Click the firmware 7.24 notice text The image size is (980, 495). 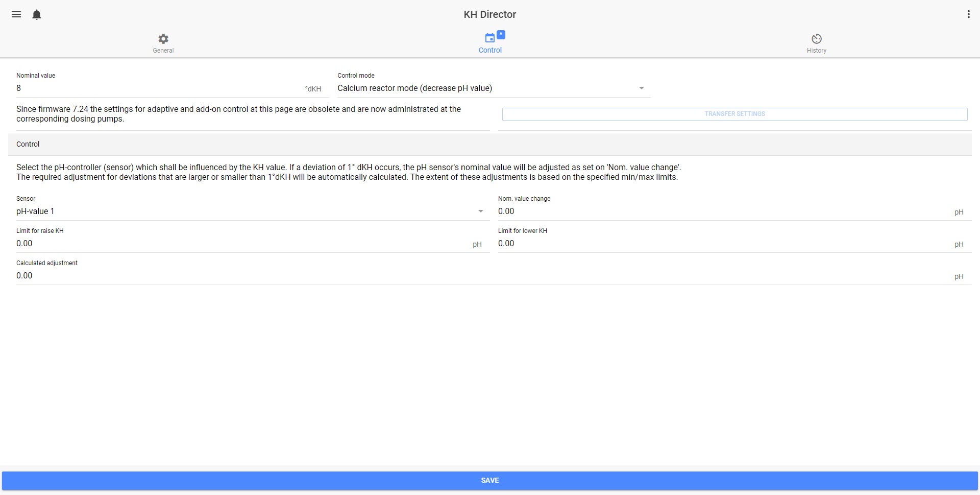tap(238, 114)
